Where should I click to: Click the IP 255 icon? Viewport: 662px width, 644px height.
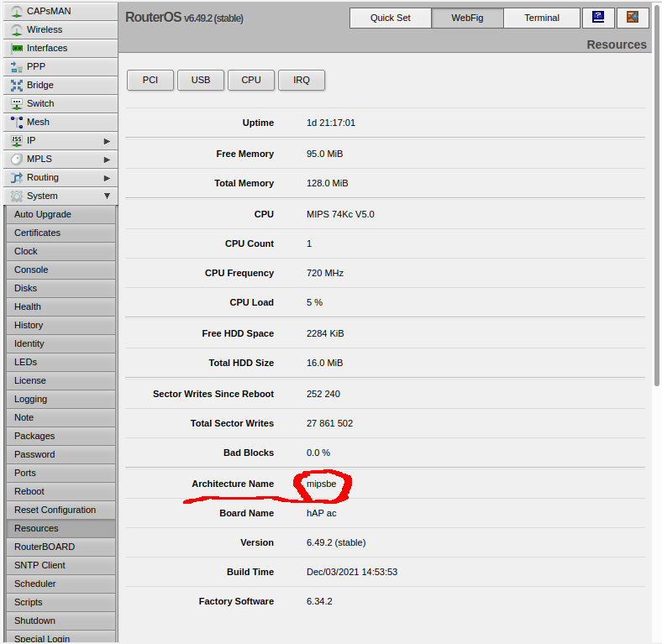coord(17,140)
